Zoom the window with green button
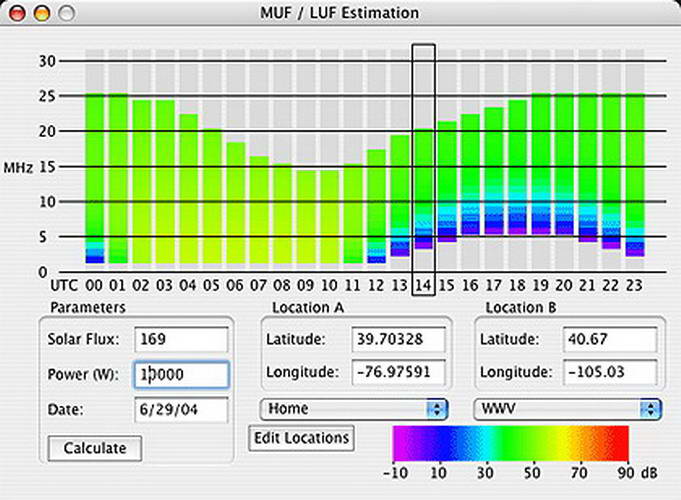 click(66, 13)
